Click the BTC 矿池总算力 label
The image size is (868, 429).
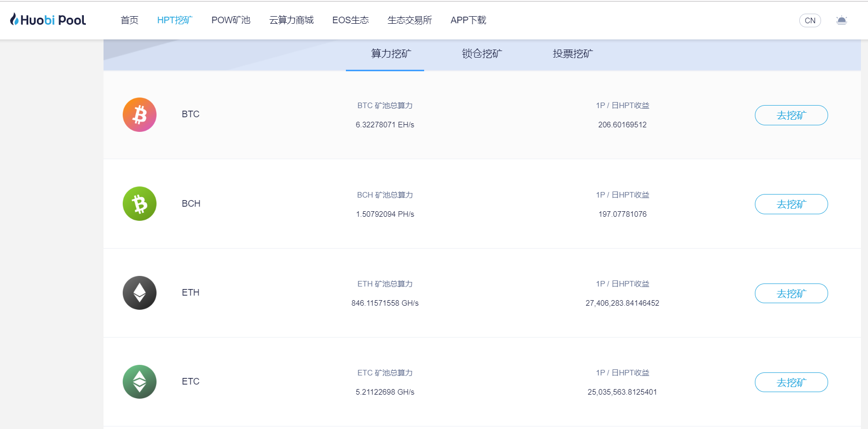click(385, 106)
